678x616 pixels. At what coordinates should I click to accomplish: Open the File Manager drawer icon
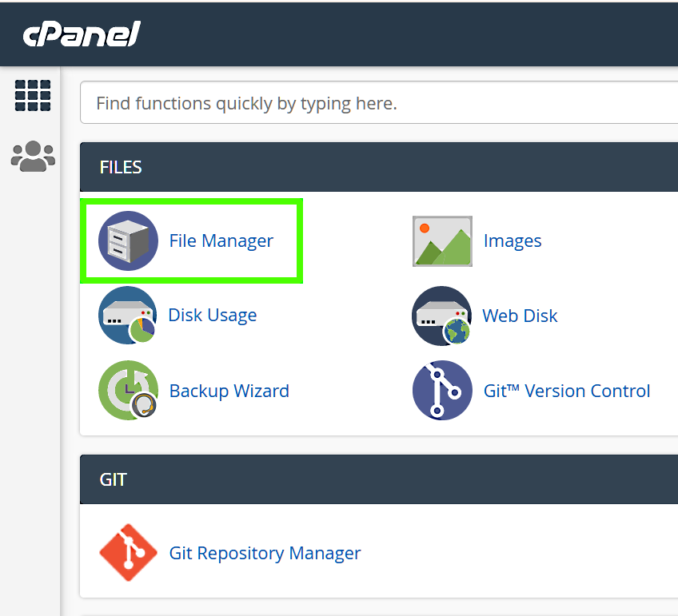(128, 240)
